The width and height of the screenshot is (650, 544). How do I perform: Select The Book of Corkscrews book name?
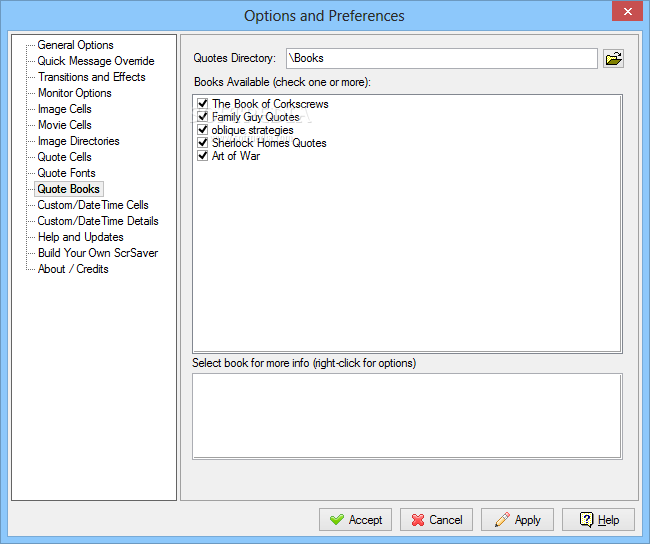tap(270, 104)
